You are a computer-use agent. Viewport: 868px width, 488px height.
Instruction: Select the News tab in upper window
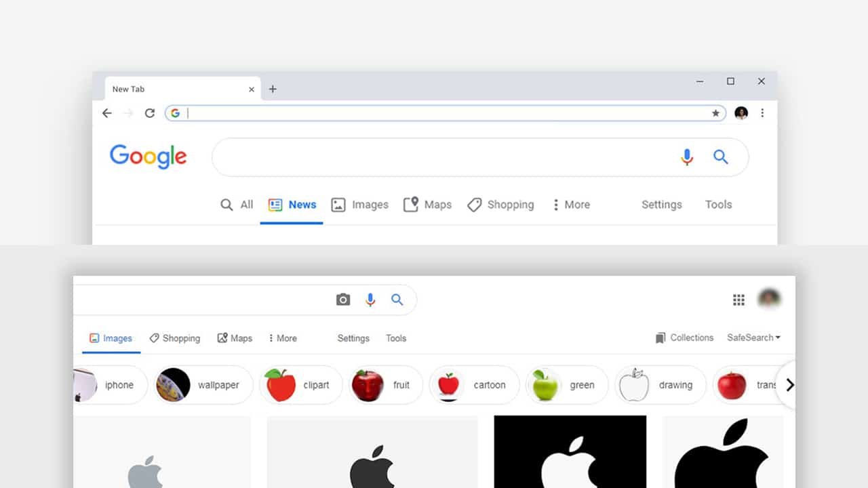(292, 205)
